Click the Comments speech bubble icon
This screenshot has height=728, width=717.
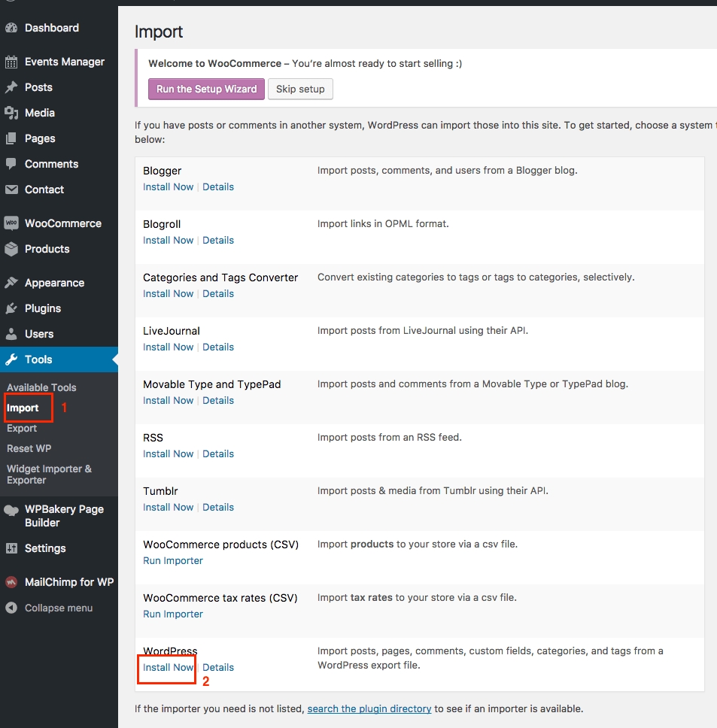click(11, 164)
